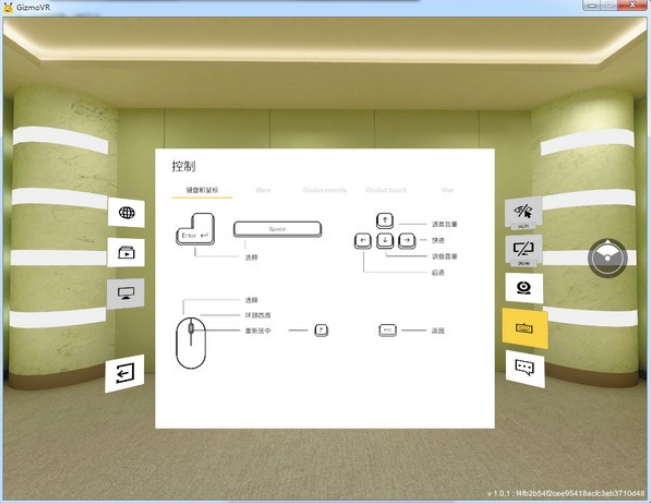The height and width of the screenshot is (503, 651).
Task: Switch to the Vive tab
Action: [448, 190]
